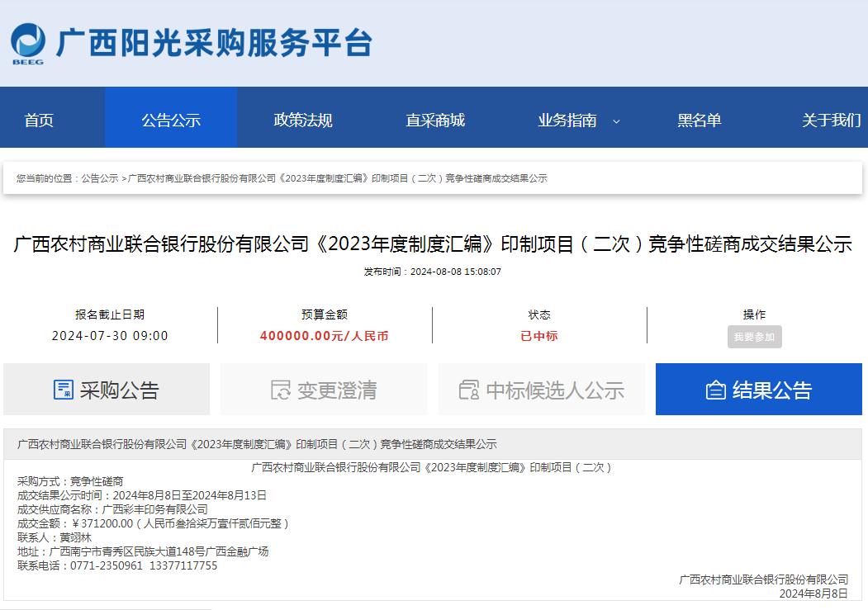Click the centered project name in content
Viewport: 868px width, 610px height.
tap(432, 467)
